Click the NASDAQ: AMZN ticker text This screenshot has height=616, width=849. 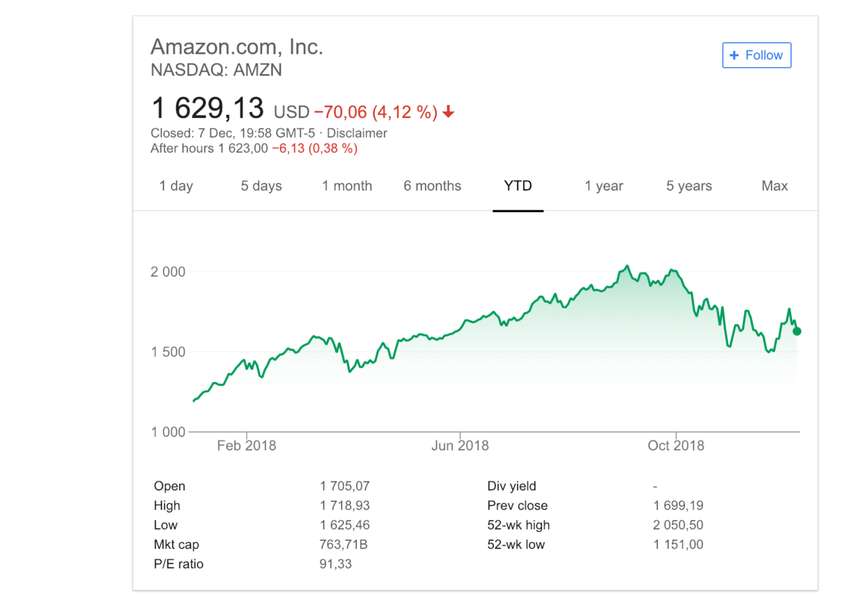tap(216, 70)
